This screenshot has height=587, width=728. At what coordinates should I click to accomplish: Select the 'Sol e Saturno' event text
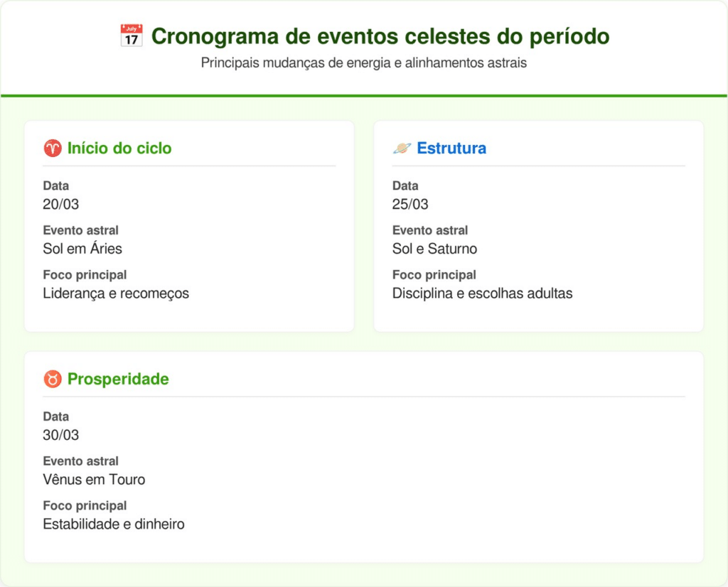click(x=434, y=249)
